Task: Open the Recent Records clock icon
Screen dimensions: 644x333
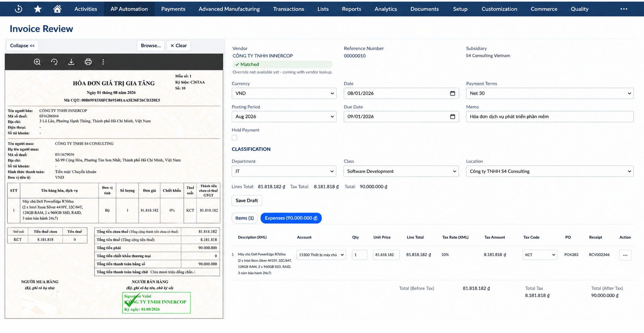Action: click(18, 9)
